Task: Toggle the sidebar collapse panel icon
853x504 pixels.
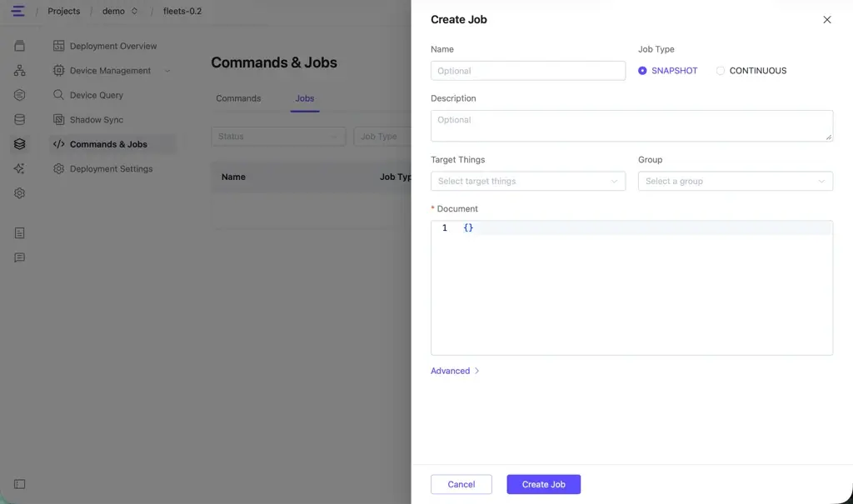Action: coord(20,484)
